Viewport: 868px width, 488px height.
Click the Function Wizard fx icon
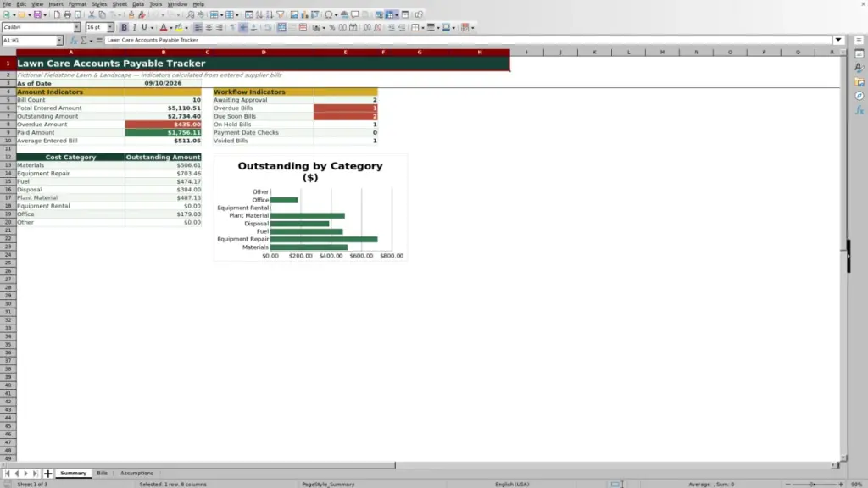coord(73,40)
